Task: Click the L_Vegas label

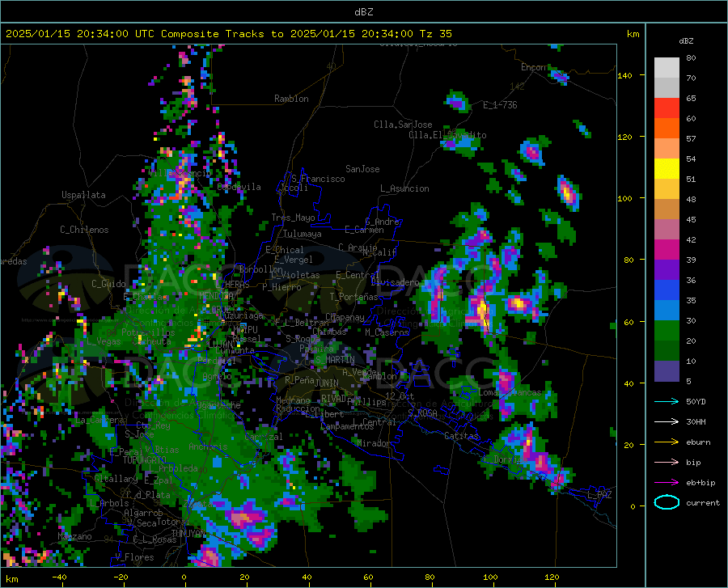Action: click(x=104, y=341)
